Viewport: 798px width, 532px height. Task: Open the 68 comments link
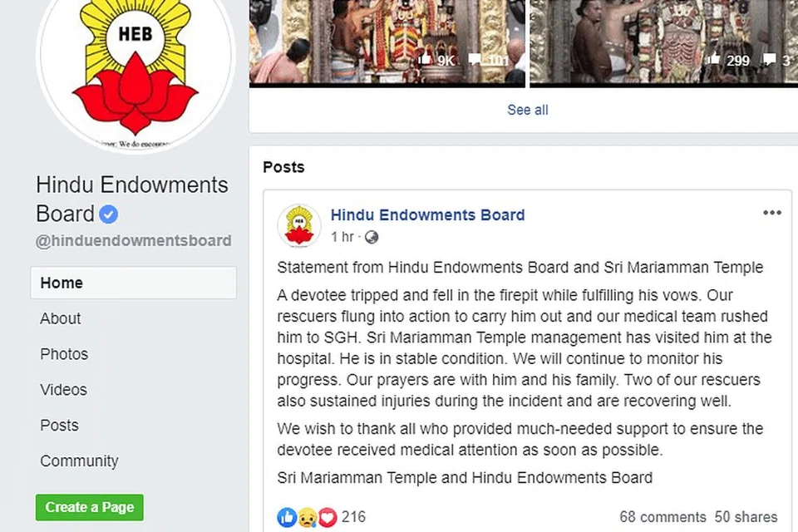click(663, 517)
